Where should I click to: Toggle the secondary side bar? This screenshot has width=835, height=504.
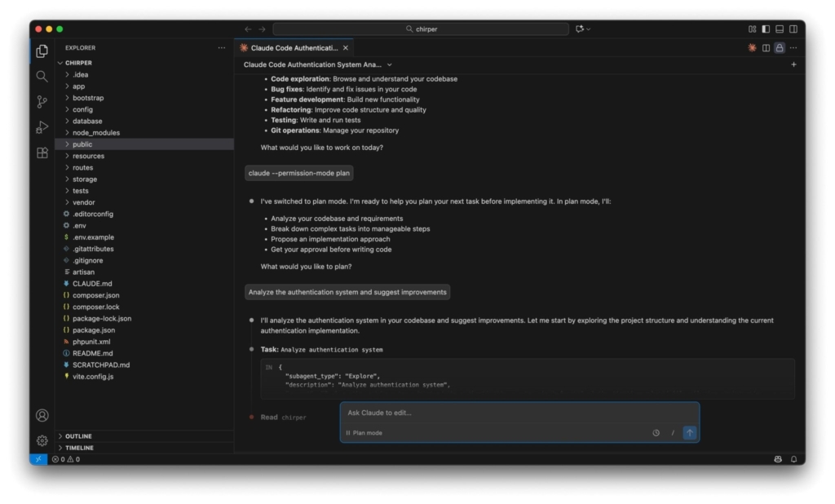click(x=793, y=29)
